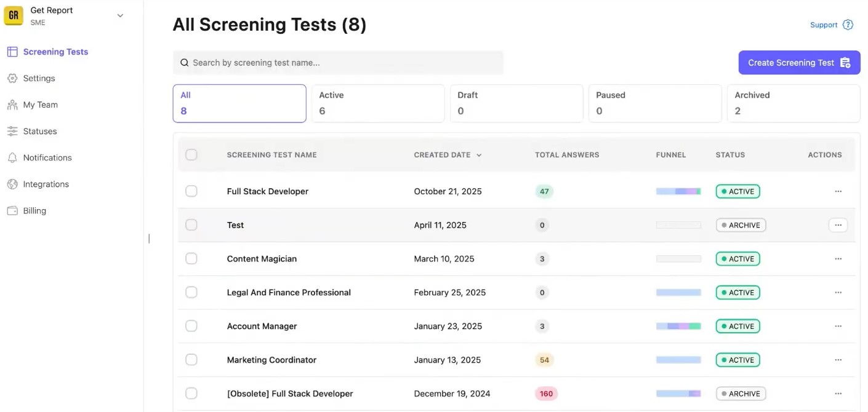Select the Marketing Coordinator row checkbox

[x=191, y=360]
